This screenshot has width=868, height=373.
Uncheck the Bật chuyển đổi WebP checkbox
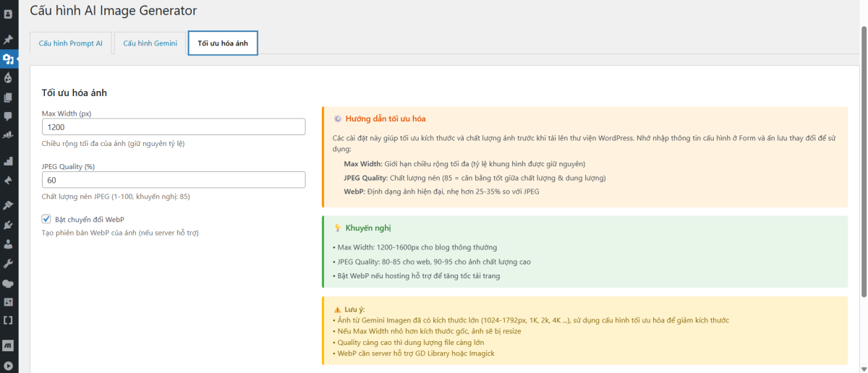click(46, 219)
